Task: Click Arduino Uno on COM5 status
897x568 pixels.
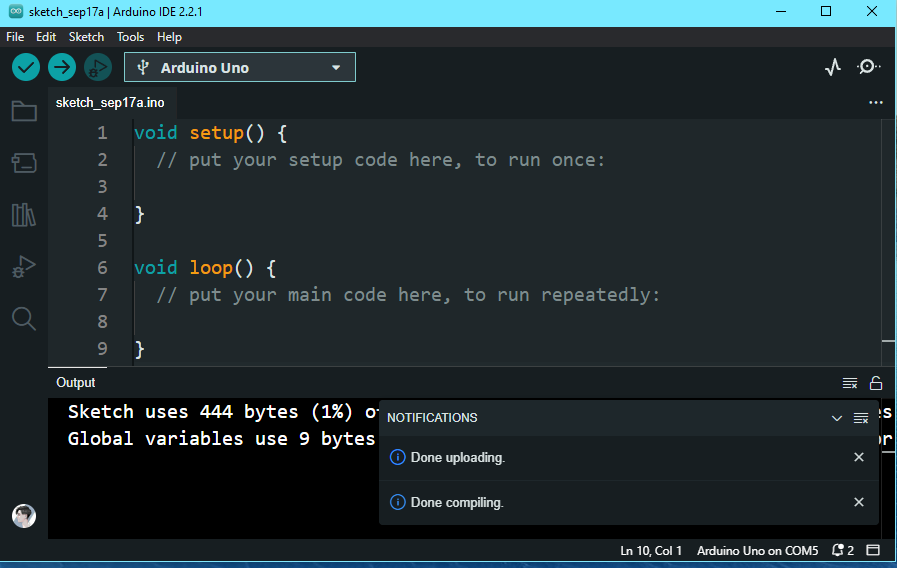Action: 757,551
